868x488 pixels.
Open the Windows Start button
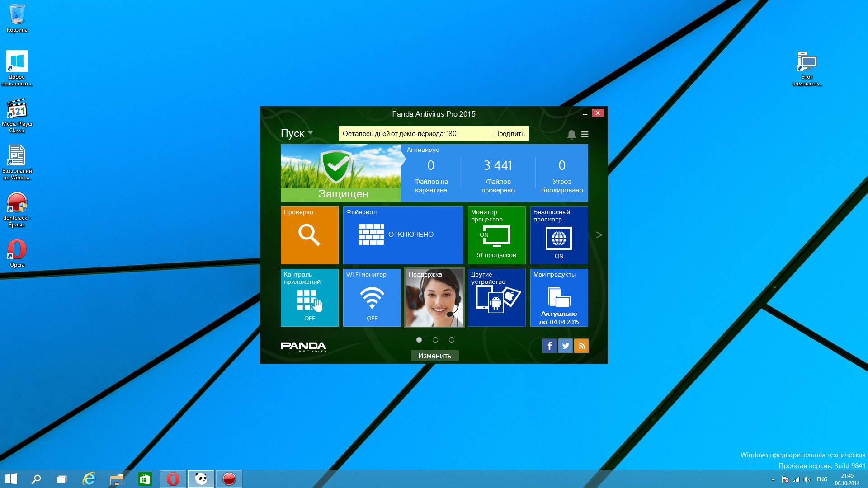point(11,479)
